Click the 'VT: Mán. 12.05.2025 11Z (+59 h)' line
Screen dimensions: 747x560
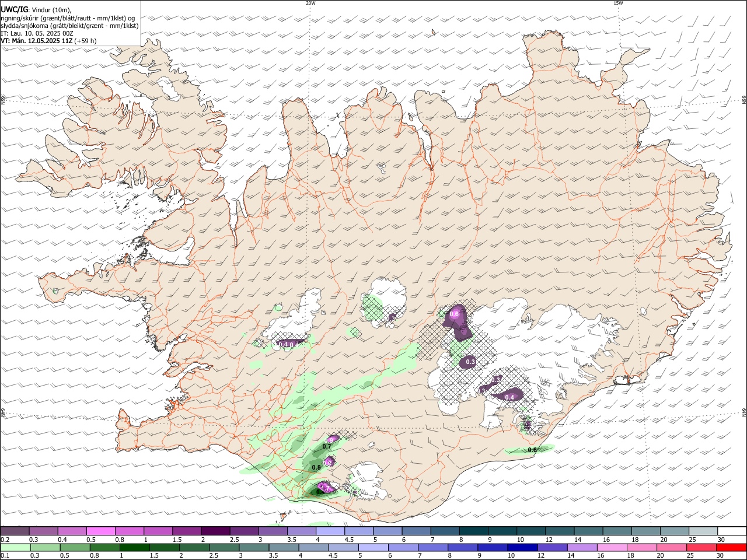(x=48, y=41)
